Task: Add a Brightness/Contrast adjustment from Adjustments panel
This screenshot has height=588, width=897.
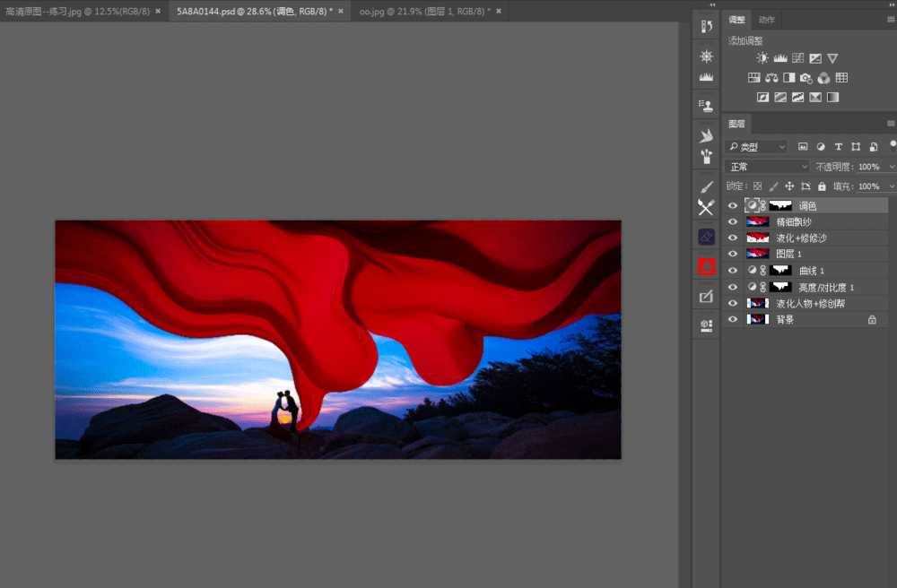Action: pyautogui.click(x=762, y=58)
